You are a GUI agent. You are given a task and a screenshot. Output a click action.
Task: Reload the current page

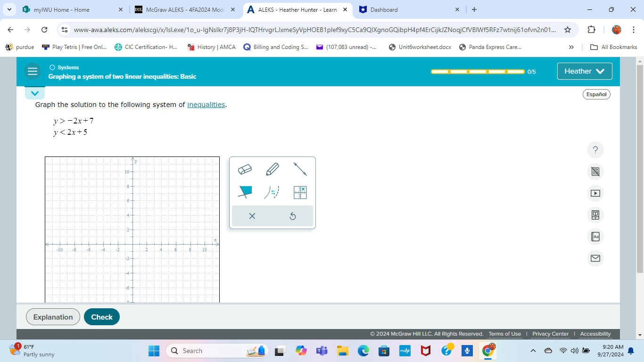pos(44,30)
